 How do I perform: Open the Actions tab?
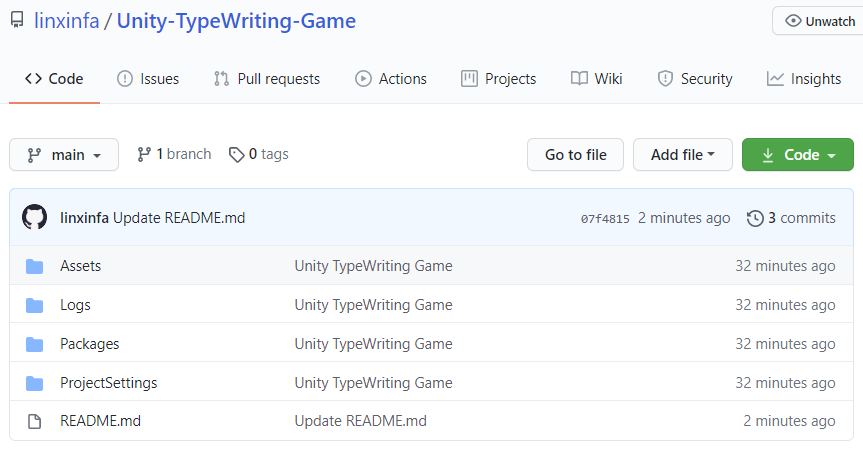pyautogui.click(x=391, y=79)
